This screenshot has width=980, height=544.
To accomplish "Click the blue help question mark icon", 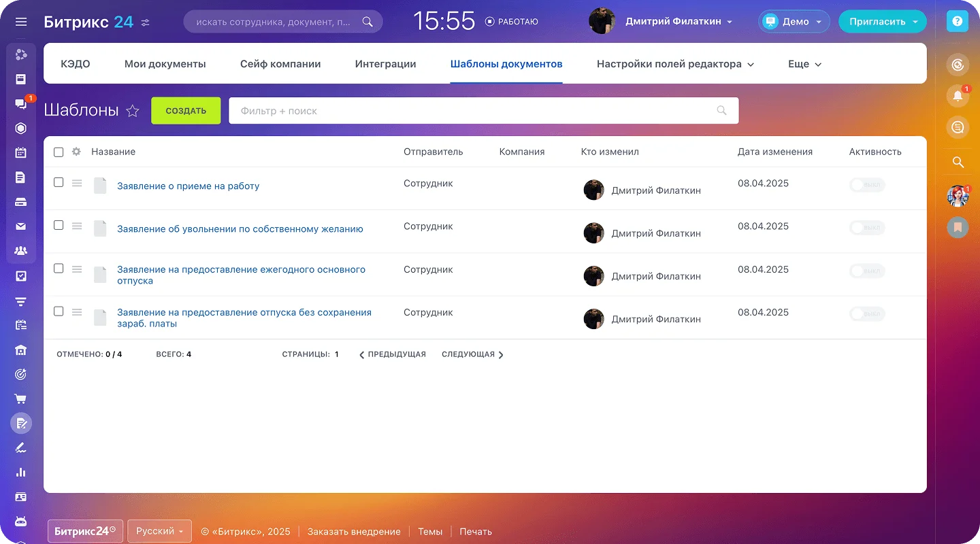I will pos(958,22).
